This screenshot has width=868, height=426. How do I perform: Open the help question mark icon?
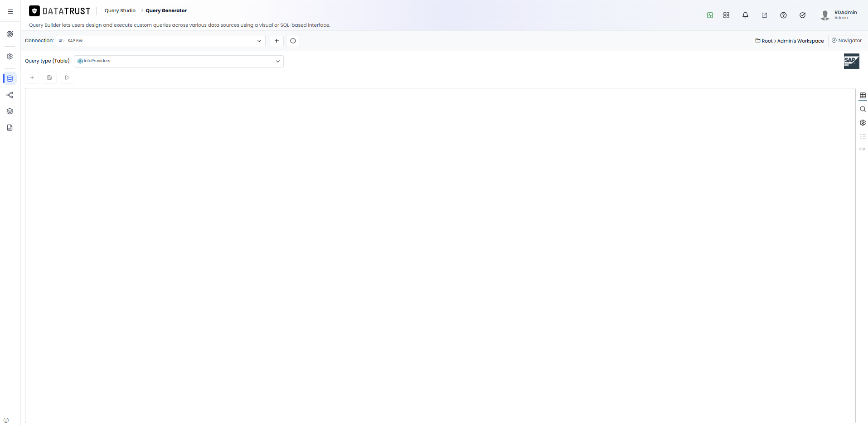(x=783, y=15)
